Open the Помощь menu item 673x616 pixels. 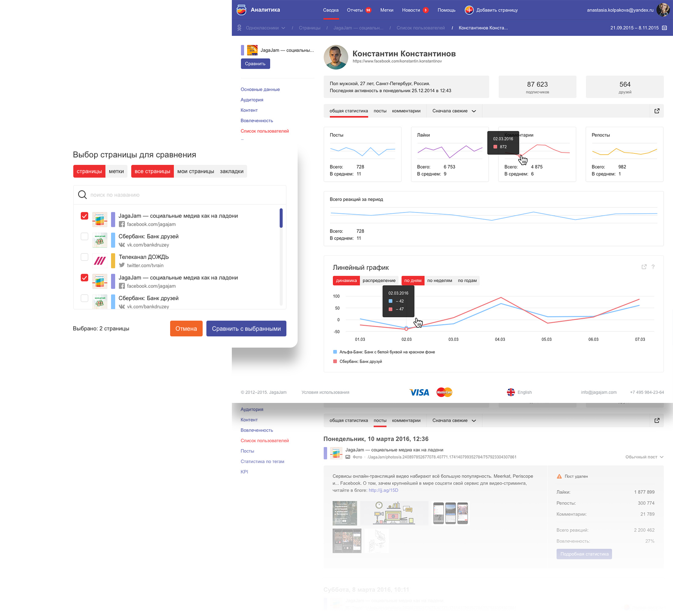(446, 10)
